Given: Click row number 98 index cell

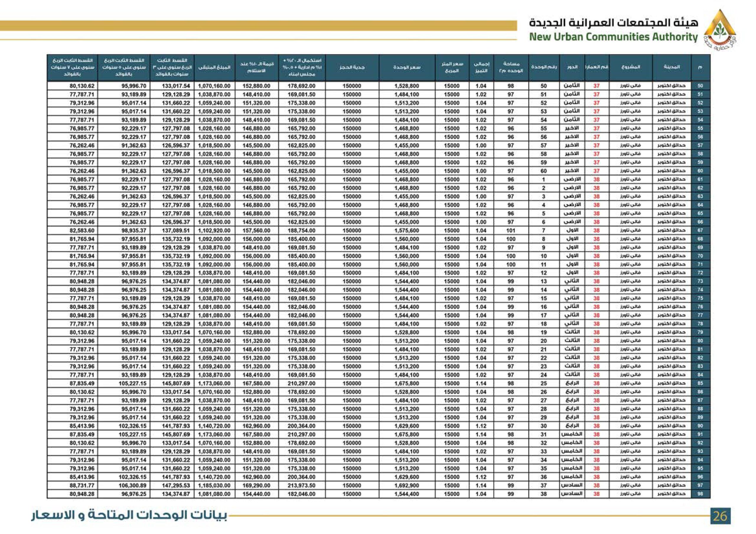Looking at the screenshot, I should (x=700, y=494).
